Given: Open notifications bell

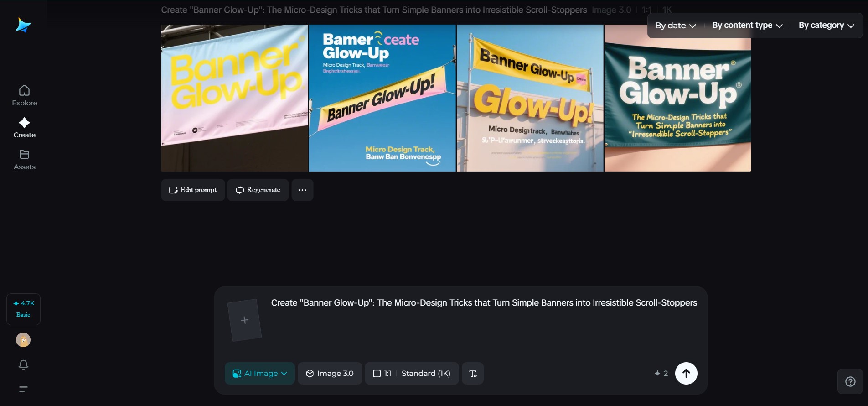Looking at the screenshot, I should click(23, 364).
